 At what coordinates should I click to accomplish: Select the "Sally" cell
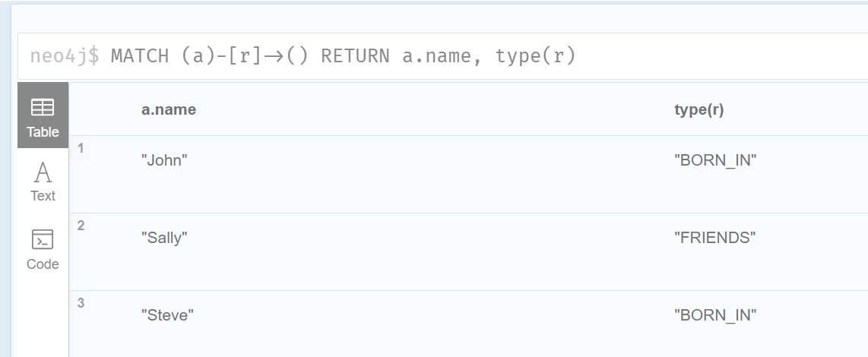tap(164, 238)
